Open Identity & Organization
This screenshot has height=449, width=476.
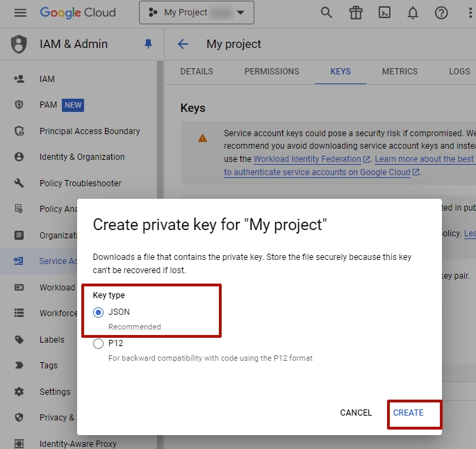[x=82, y=157]
